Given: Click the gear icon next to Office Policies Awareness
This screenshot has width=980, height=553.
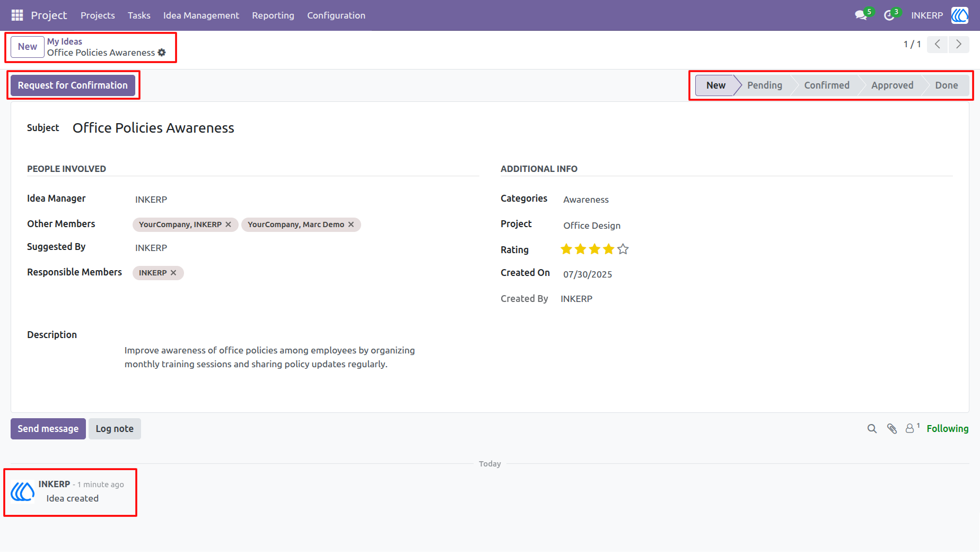Looking at the screenshot, I should (162, 53).
